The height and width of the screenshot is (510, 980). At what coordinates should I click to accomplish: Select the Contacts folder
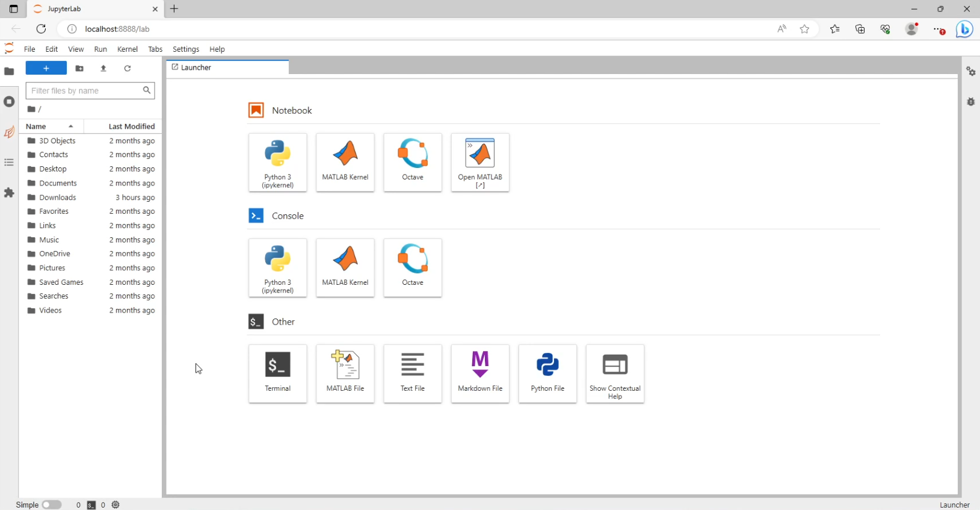91,155
